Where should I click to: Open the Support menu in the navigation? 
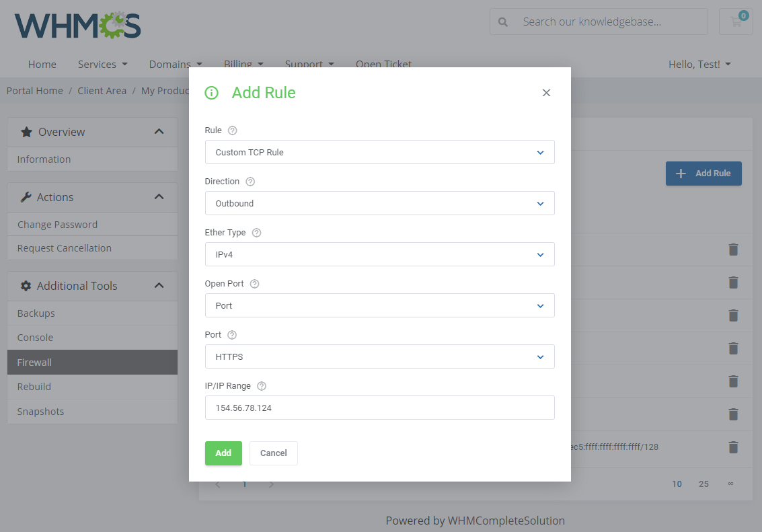click(x=309, y=64)
